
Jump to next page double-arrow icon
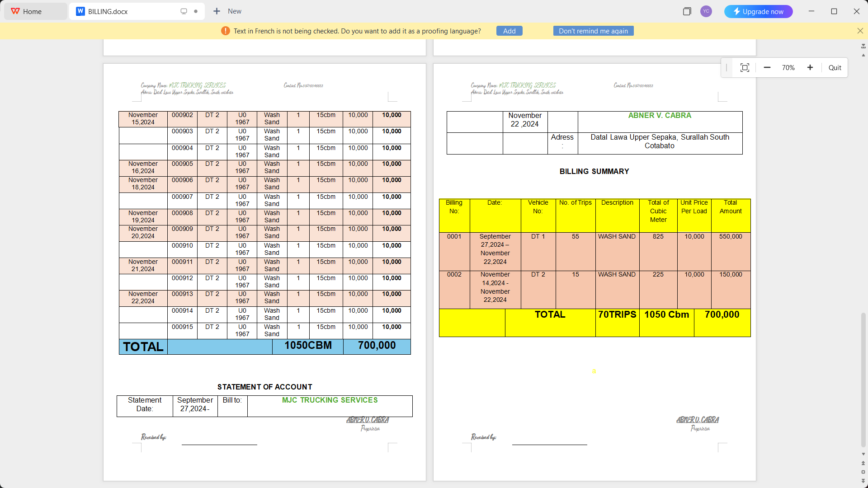click(863, 481)
